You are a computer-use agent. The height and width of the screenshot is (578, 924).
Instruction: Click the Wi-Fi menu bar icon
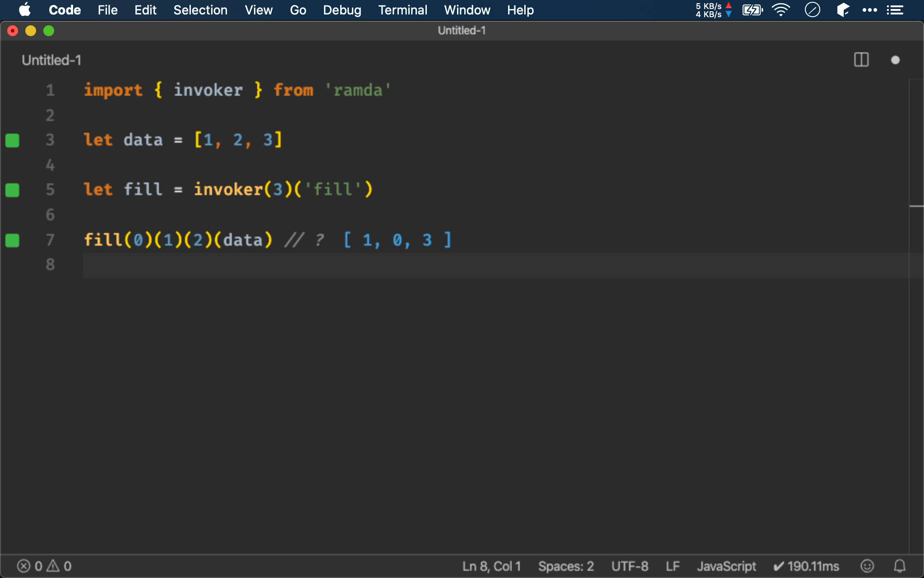point(781,10)
